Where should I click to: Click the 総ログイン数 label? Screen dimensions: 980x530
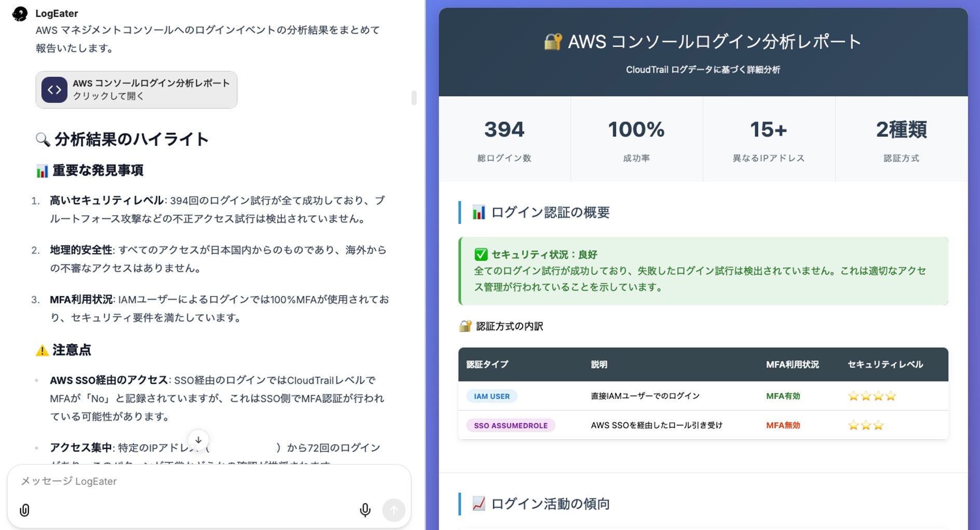(505, 158)
